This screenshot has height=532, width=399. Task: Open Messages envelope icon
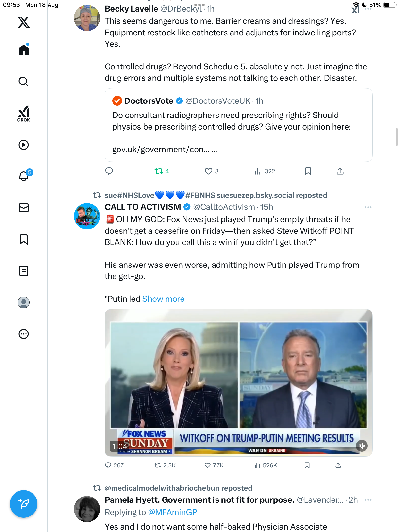pyautogui.click(x=24, y=208)
